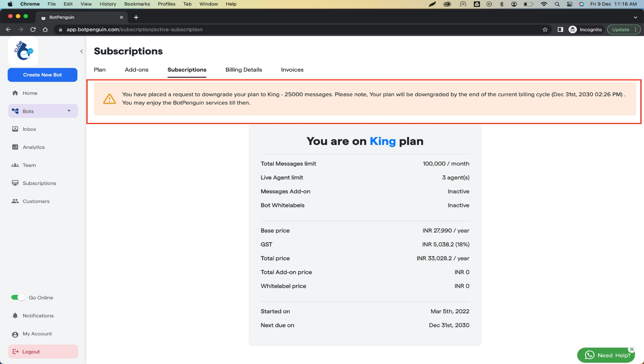The image size is (644, 364).
Task: Click the Team people icon
Action: point(15,165)
